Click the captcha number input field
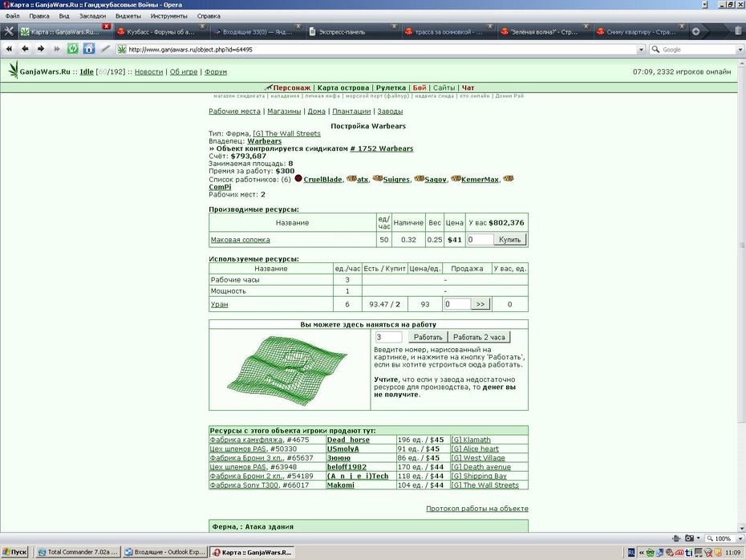The height and width of the screenshot is (560, 746). point(389,337)
